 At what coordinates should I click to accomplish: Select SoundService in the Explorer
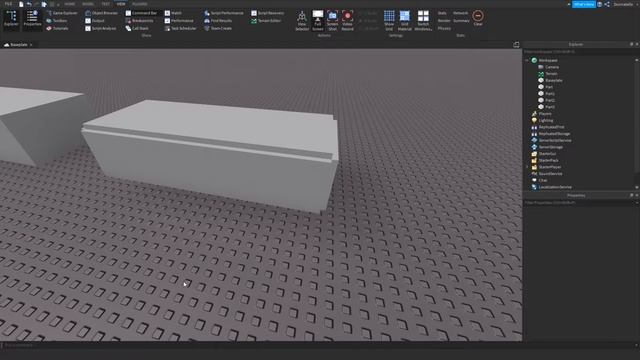(x=547, y=174)
